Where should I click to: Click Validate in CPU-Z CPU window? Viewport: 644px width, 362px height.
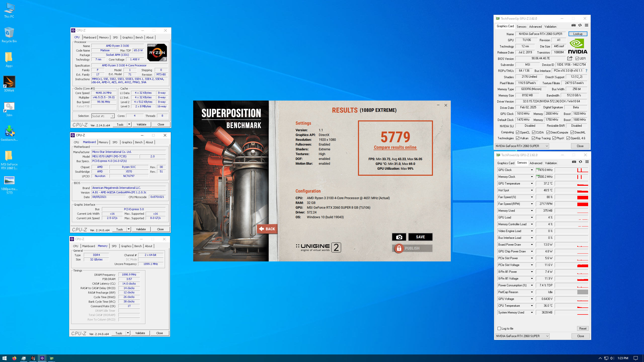141,124
